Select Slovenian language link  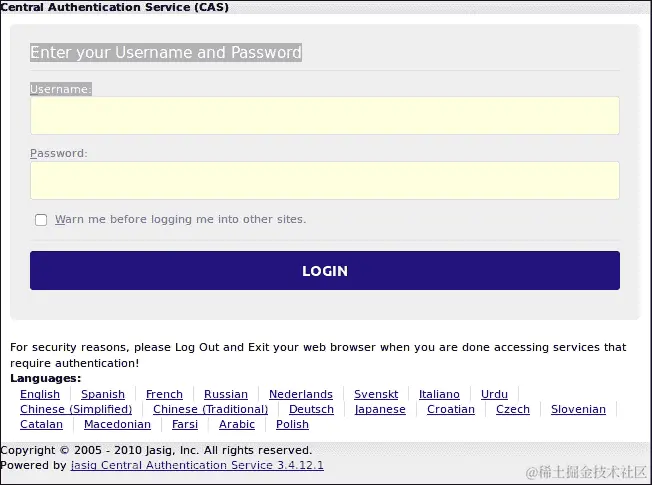tap(578, 409)
